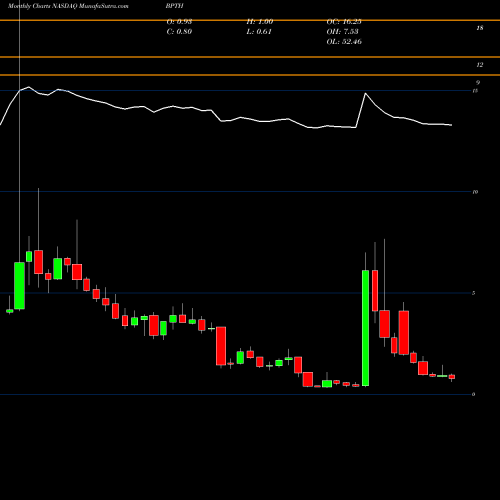Click the 'OL: 52.46' reading
Viewport: 500px width, 500px height.
pos(344,42)
